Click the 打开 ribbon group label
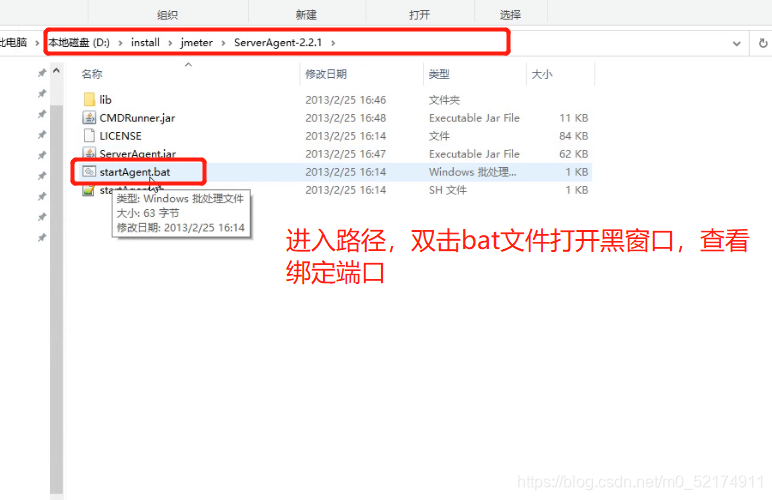The height and width of the screenshot is (500, 772). (419, 15)
